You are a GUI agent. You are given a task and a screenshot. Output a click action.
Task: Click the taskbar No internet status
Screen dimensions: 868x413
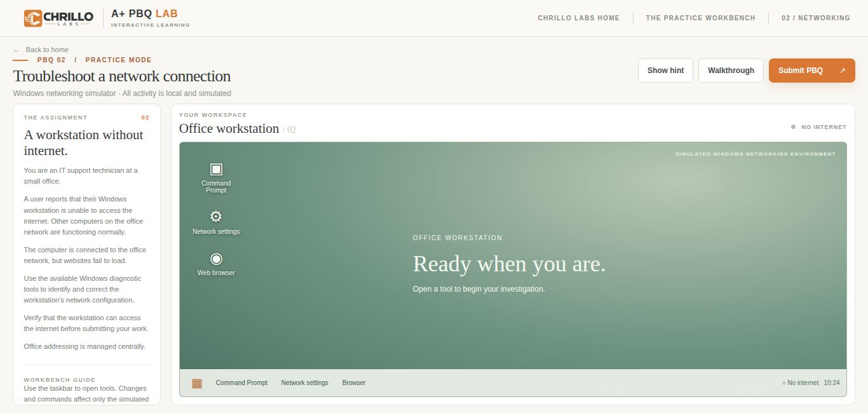coord(800,383)
